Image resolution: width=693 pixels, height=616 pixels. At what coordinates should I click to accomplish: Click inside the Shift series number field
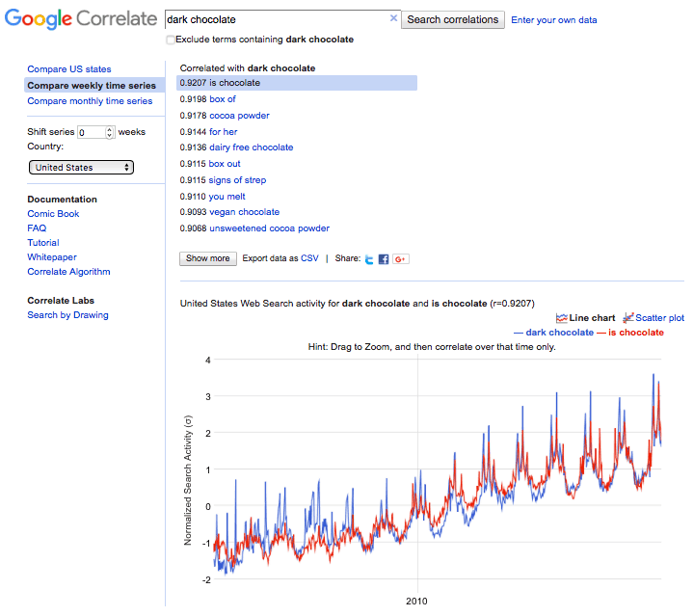[x=92, y=132]
